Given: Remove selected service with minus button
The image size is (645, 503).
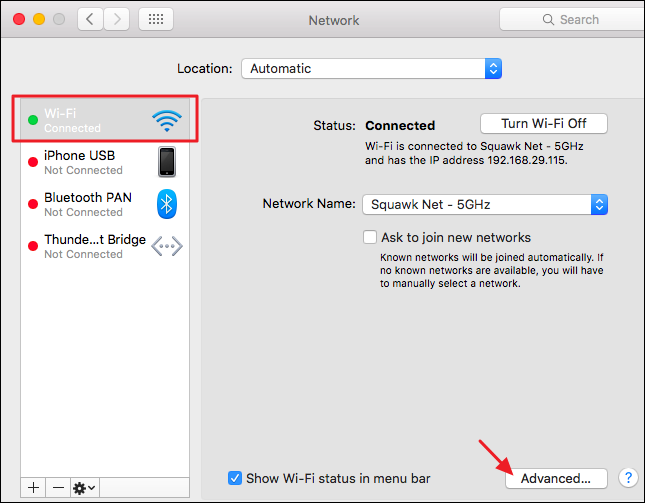Looking at the screenshot, I should [59, 487].
